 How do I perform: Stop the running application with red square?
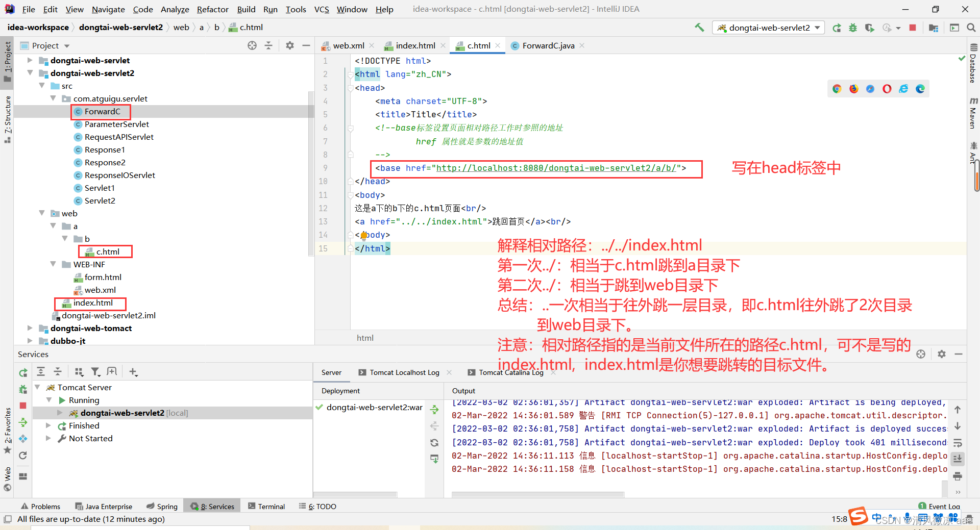[x=913, y=28]
